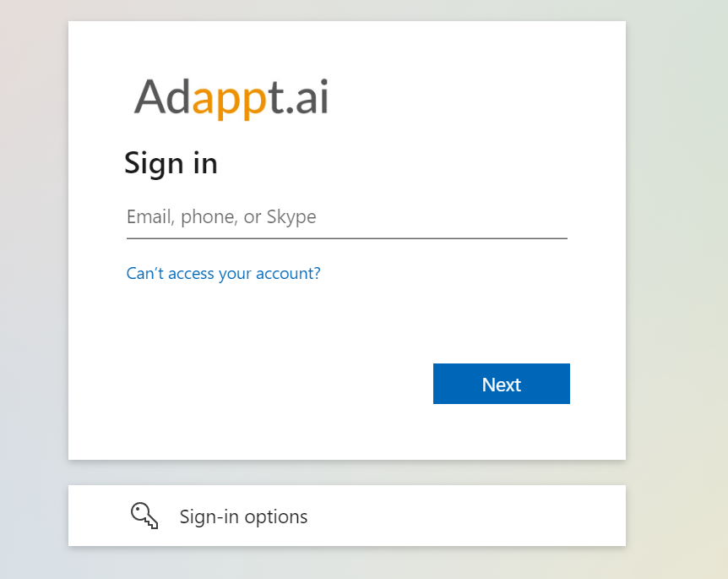Click the key icon beside Sign-in options
The height and width of the screenshot is (579, 728).
click(144, 516)
